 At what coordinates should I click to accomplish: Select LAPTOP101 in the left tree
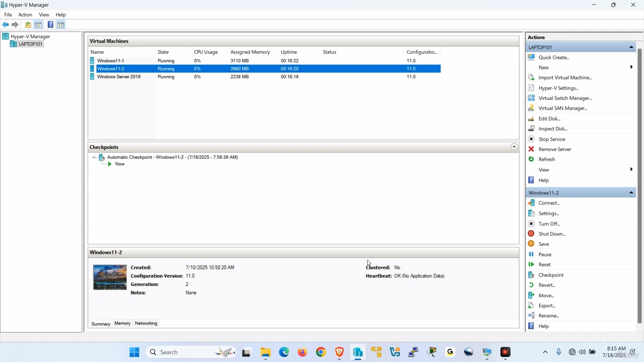pyautogui.click(x=30, y=44)
